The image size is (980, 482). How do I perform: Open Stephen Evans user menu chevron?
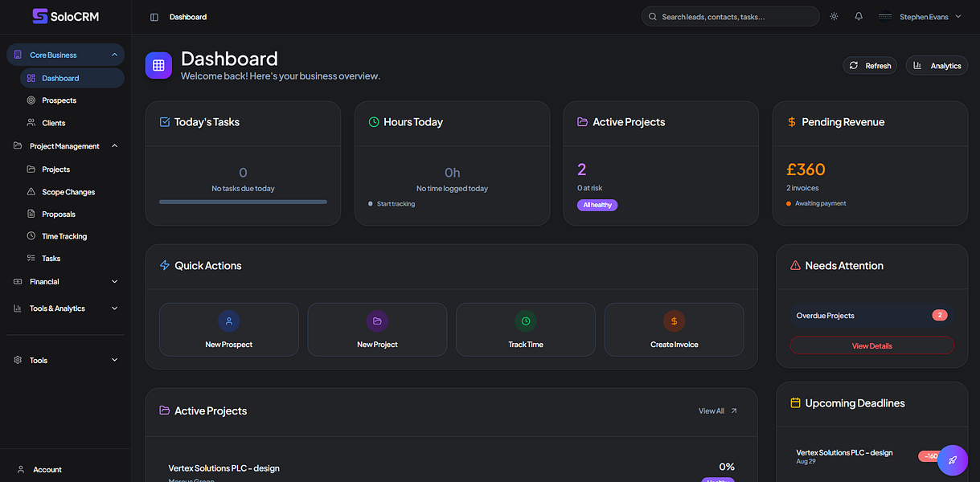[958, 16]
